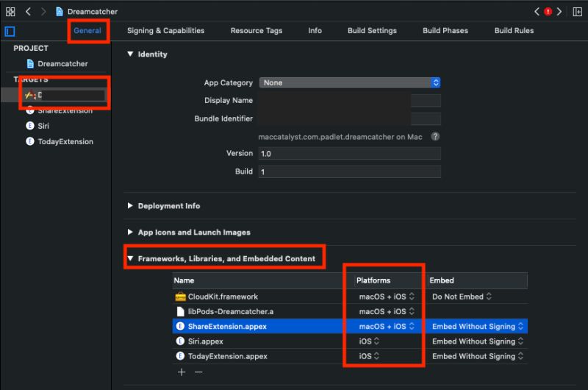Switch to the General tab
588x390 pixels.
(87, 31)
